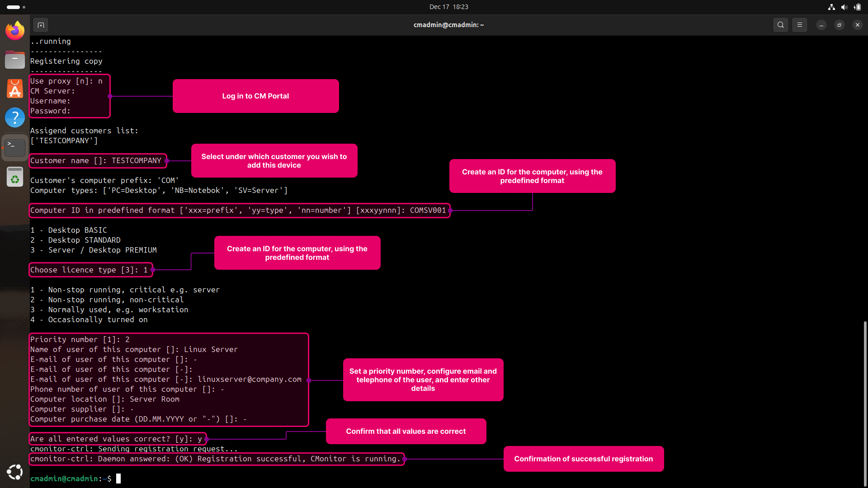Screen dimensions: 868x488
Task: Click 'Assigend customers list:' text
Action: pyautogui.click(x=85, y=131)
